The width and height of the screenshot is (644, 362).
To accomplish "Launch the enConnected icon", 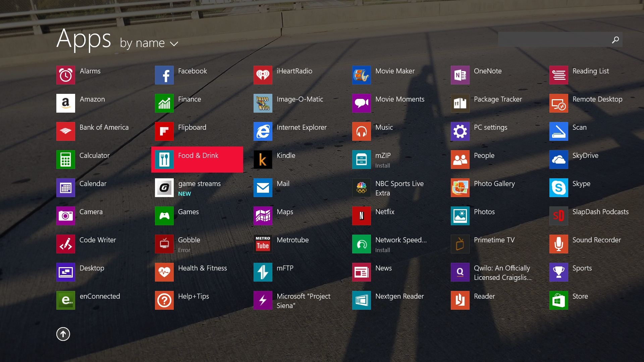I will (x=66, y=300).
